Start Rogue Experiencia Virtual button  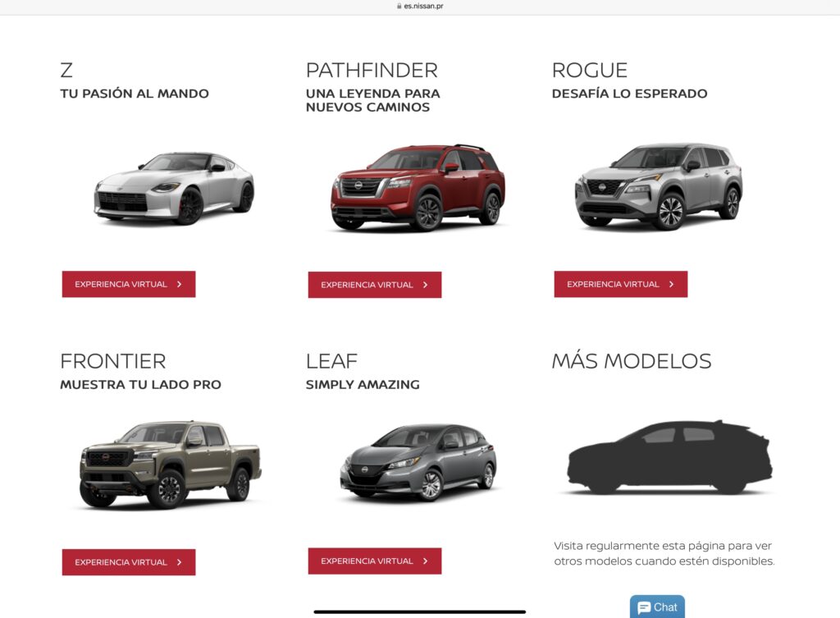click(620, 284)
